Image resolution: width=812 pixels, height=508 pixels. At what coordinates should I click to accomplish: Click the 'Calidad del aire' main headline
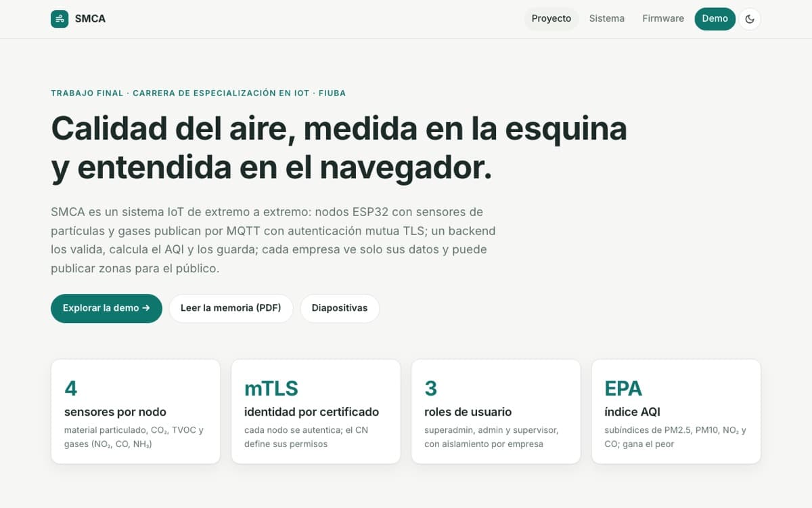(339, 148)
